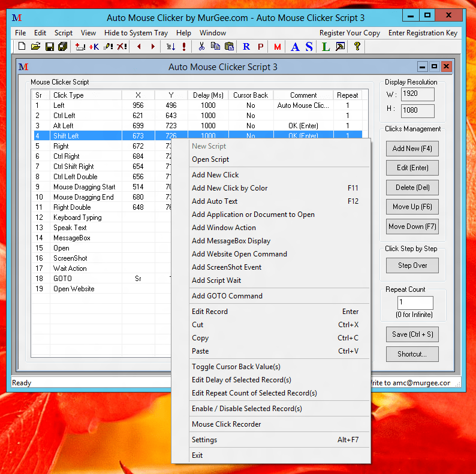The width and height of the screenshot is (476, 474).
Task: Click the Delete (Del) button
Action: coord(412,188)
